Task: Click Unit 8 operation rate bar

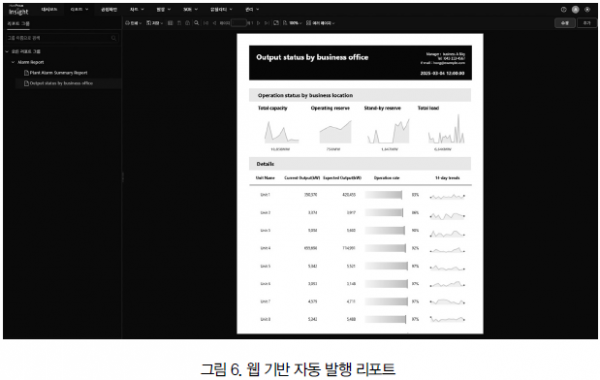Action: (x=385, y=319)
